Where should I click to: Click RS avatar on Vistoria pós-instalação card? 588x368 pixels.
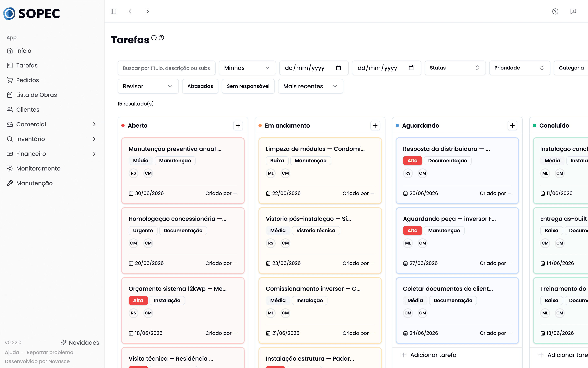pos(271,243)
